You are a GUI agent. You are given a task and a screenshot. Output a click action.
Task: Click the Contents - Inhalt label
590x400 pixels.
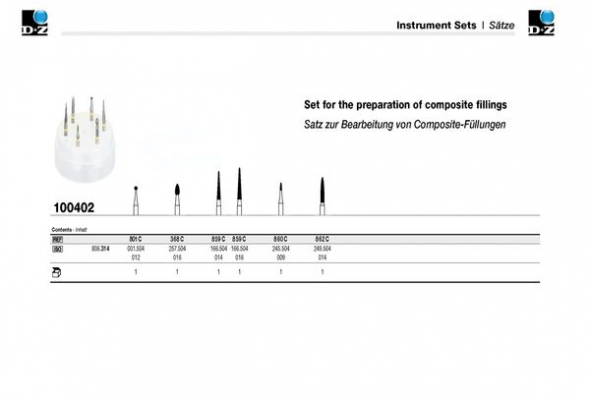click(x=69, y=230)
